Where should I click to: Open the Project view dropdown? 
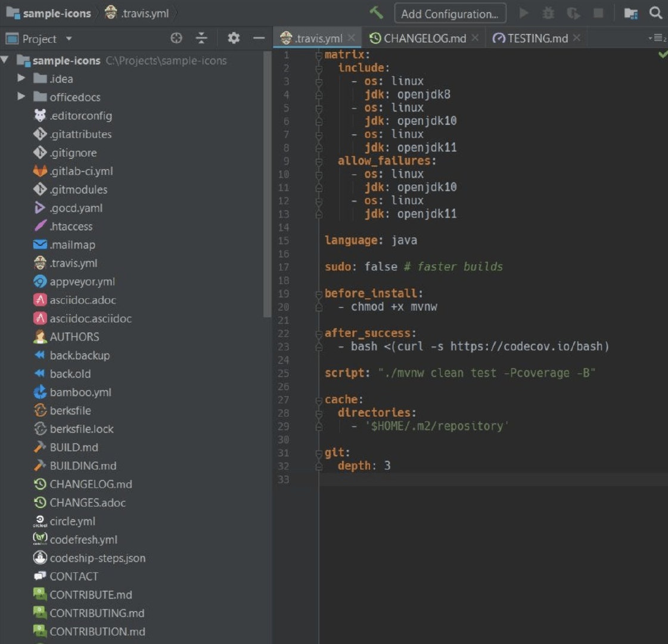69,39
